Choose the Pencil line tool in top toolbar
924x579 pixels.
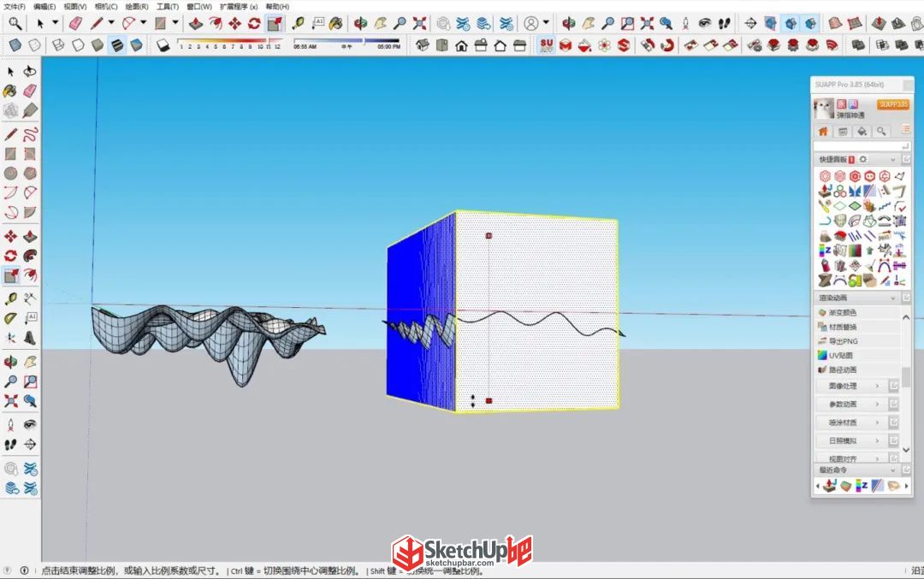[97, 24]
